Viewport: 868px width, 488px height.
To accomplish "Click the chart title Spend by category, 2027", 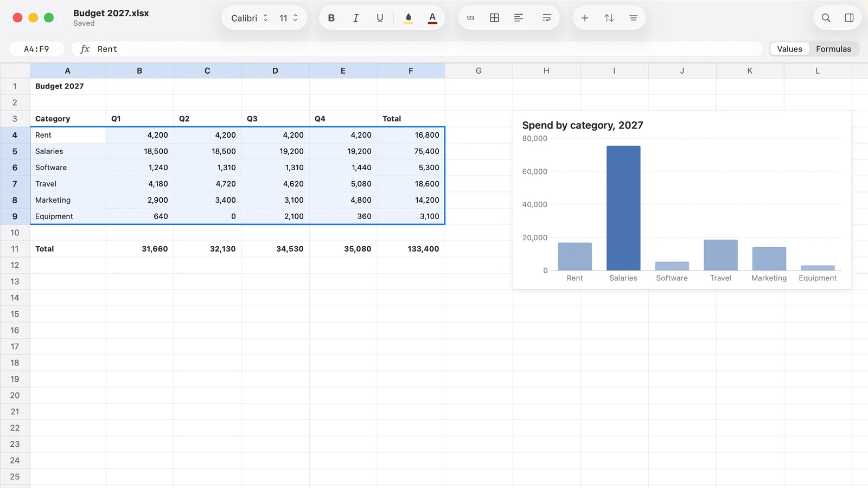I will point(583,125).
